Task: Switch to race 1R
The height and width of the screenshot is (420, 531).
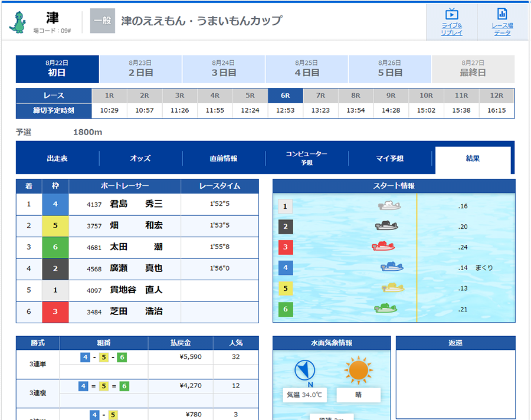Action: pyautogui.click(x=109, y=96)
